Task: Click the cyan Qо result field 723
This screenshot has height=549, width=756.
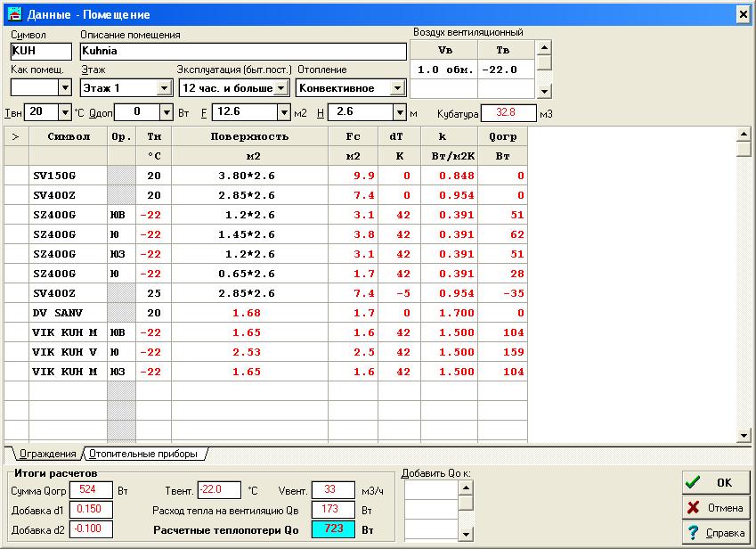Action: [333, 529]
